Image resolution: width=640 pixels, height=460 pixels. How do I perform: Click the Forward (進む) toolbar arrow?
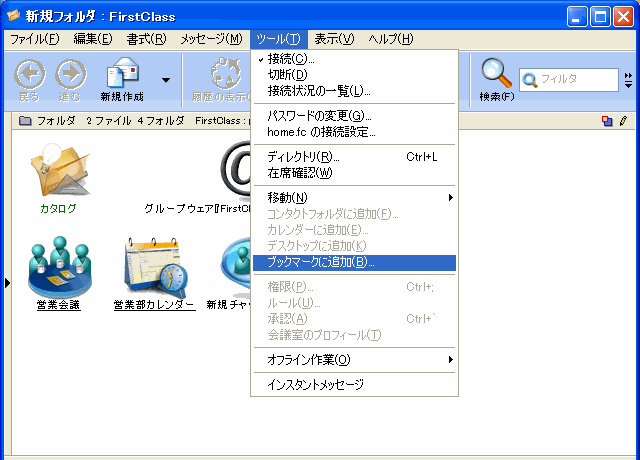(x=70, y=75)
